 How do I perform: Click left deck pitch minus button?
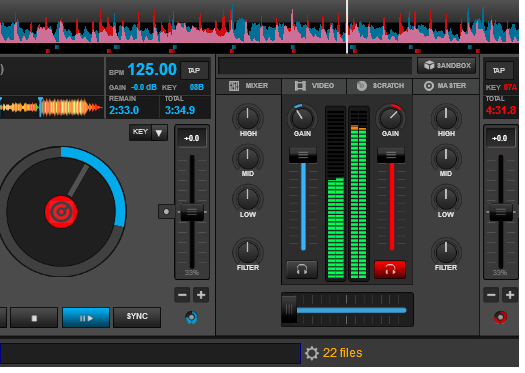tap(182, 295)
